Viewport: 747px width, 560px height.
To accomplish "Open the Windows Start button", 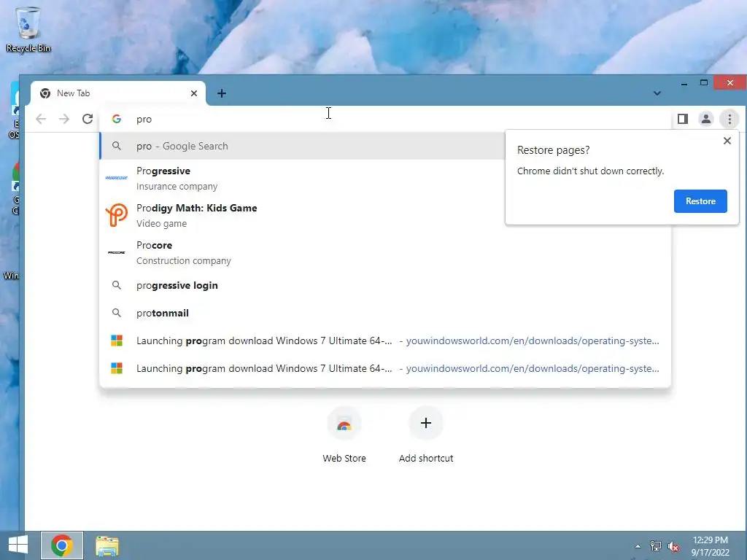I will pyautogui.click(x=18, y=545).
